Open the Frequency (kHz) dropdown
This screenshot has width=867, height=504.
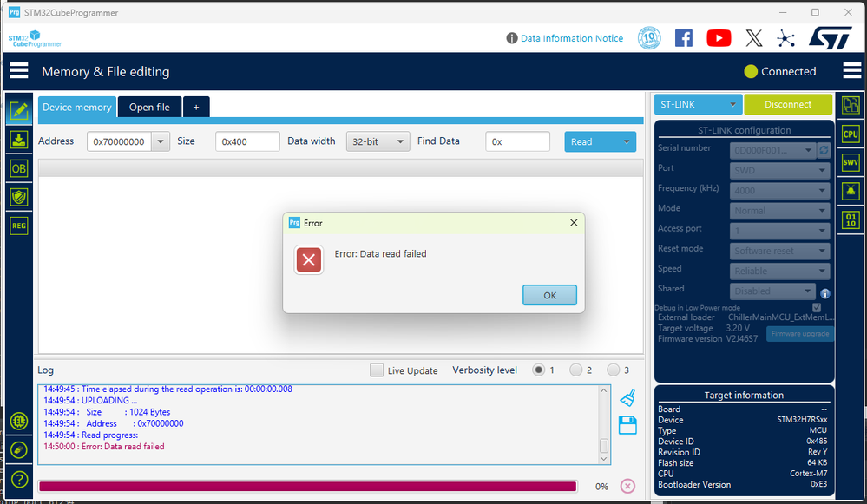779,191
